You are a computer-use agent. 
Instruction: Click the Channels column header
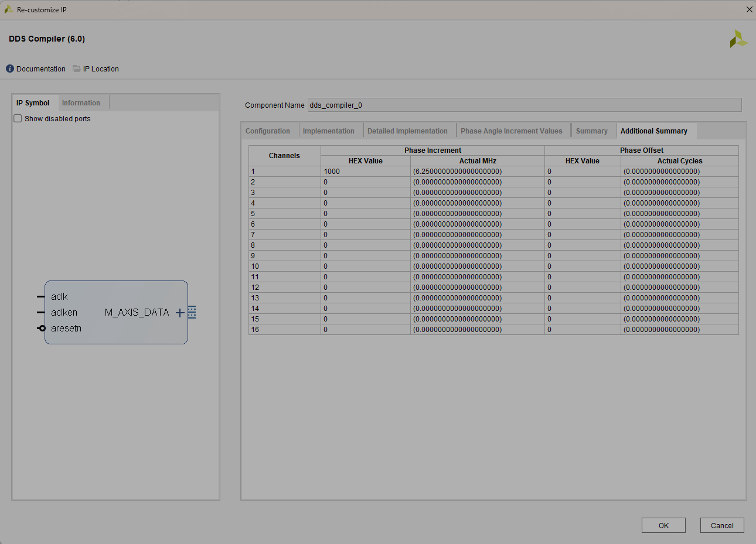coord(284,156)
